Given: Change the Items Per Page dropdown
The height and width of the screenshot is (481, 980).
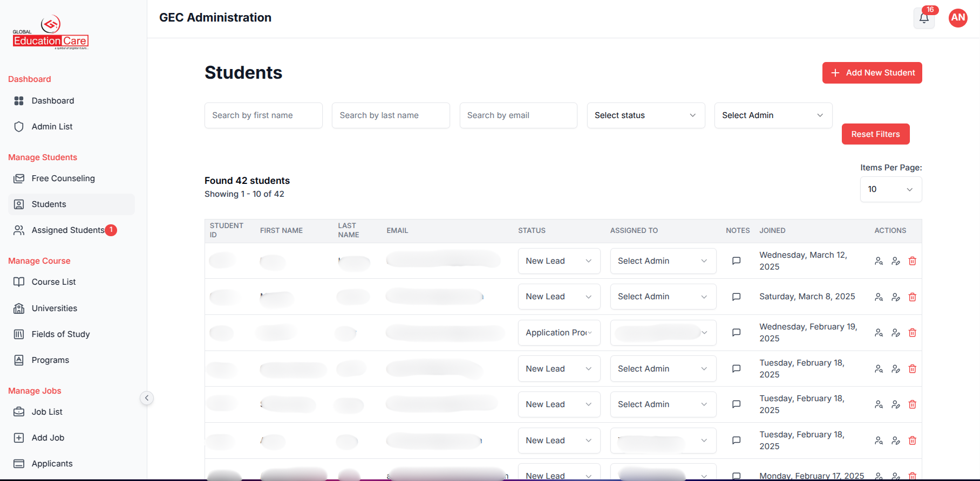Looking at the screenshot, I should click(x=890, y=189).
